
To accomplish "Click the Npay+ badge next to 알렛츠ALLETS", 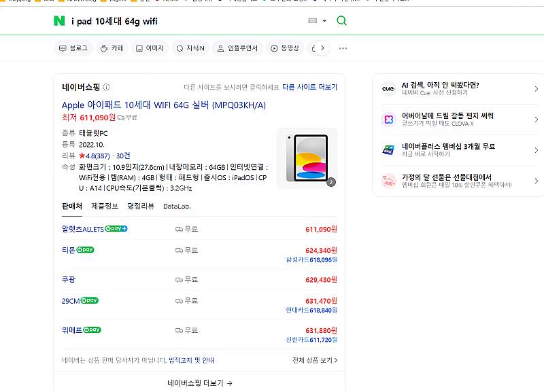I will 116,229.
